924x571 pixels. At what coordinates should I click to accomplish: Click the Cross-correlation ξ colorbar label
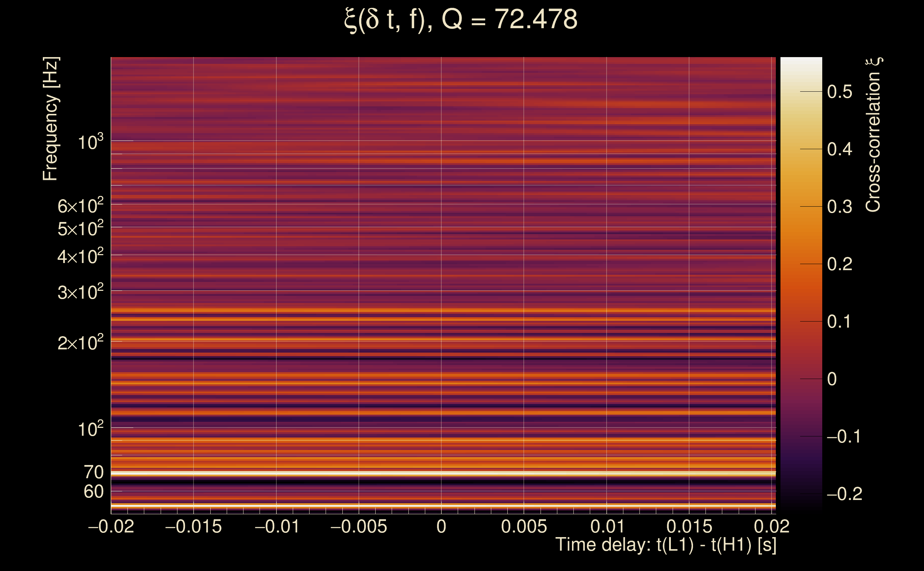tap(873, 135)
